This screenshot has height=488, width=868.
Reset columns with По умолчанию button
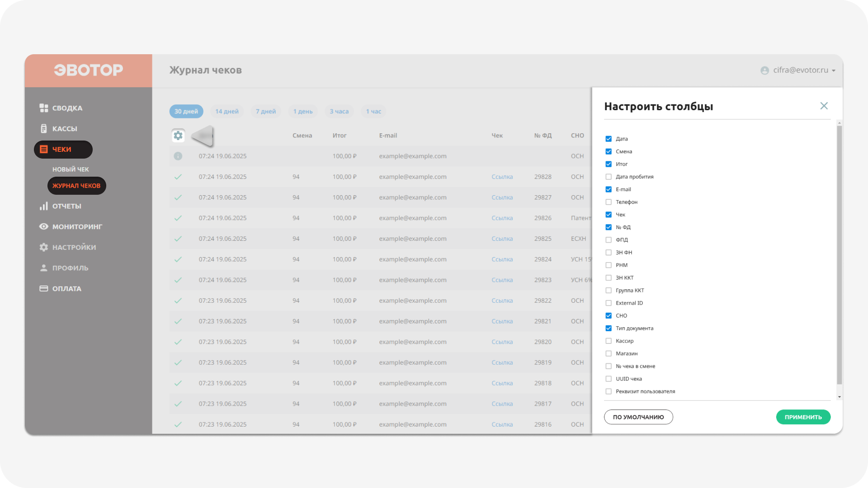tap(638, 417)
